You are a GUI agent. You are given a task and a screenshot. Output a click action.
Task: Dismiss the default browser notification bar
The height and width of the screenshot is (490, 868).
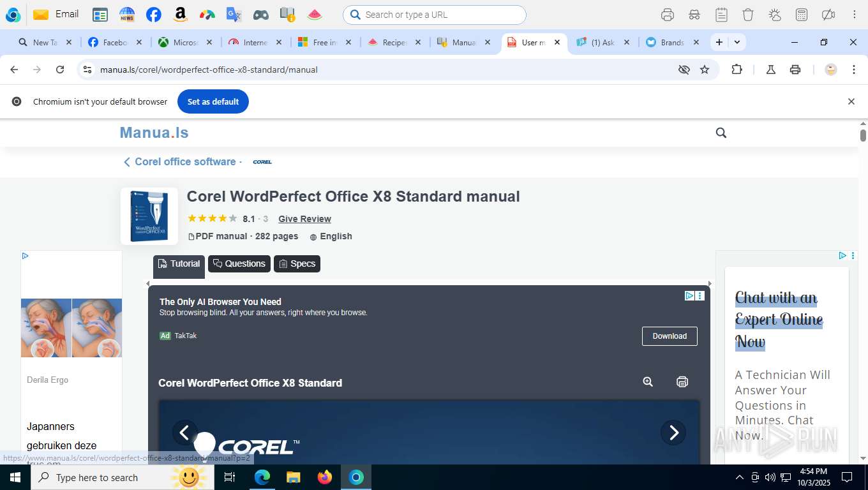(x=851, y=101)
